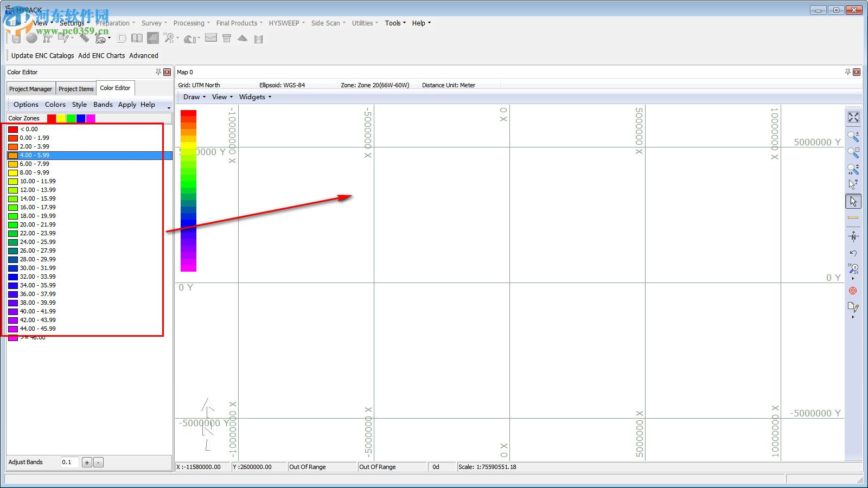Click the query cursor with question mark
The image size is (868, 488).
(x=853, y=184)
